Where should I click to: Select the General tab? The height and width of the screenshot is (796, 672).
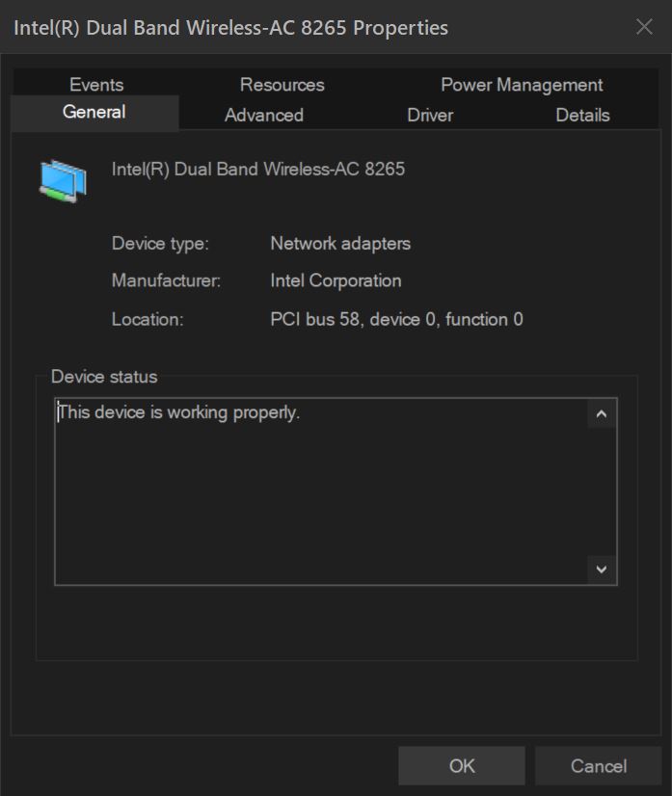tap(94, 112)
